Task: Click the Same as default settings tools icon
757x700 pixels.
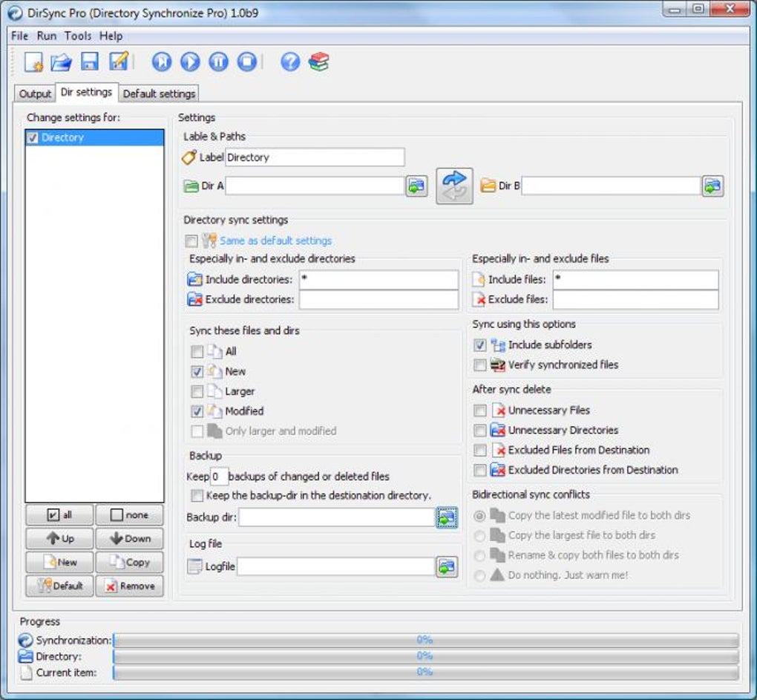Action: [209, 241]
